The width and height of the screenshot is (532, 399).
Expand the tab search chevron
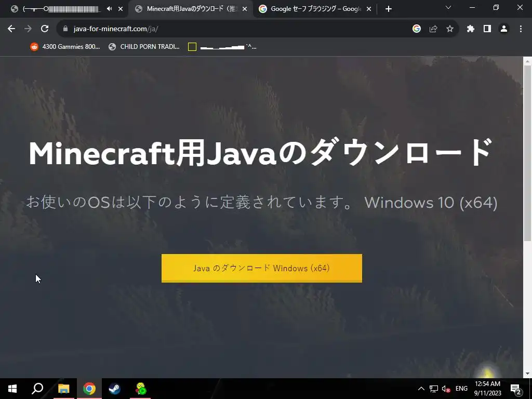448,7
